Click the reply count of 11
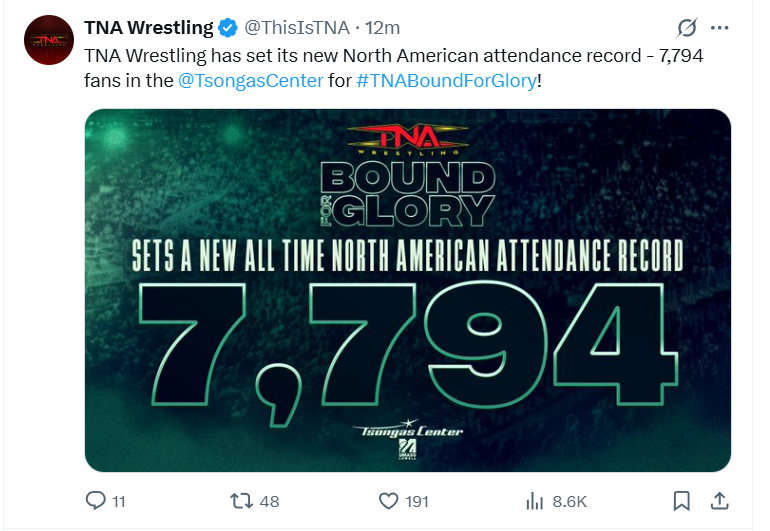Screen dimensions: 770x531 [118, 501]
